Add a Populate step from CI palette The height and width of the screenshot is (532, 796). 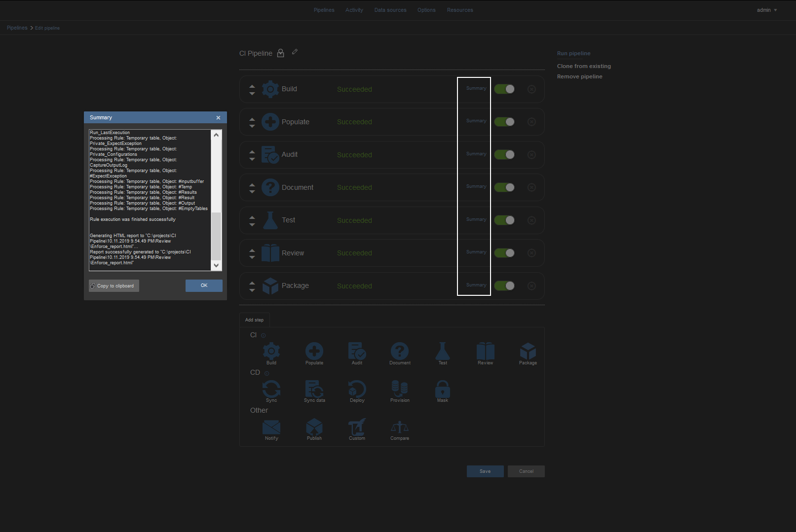(314, 351)
